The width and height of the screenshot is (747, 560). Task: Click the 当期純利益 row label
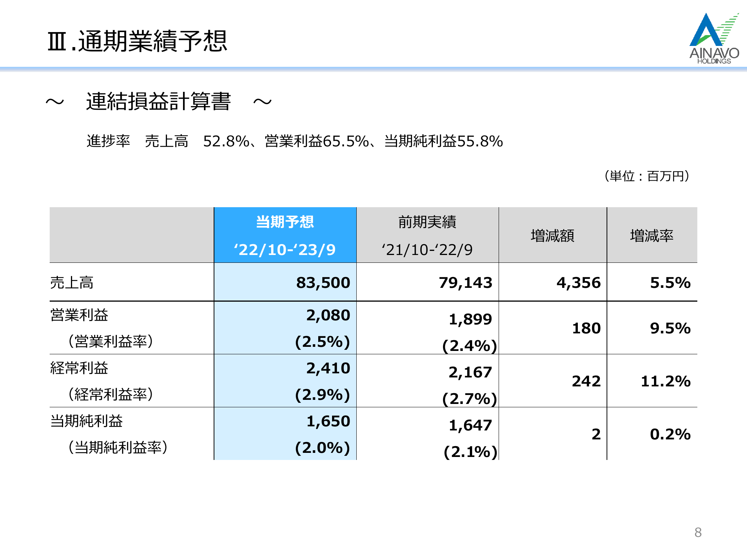click(86, 421)
